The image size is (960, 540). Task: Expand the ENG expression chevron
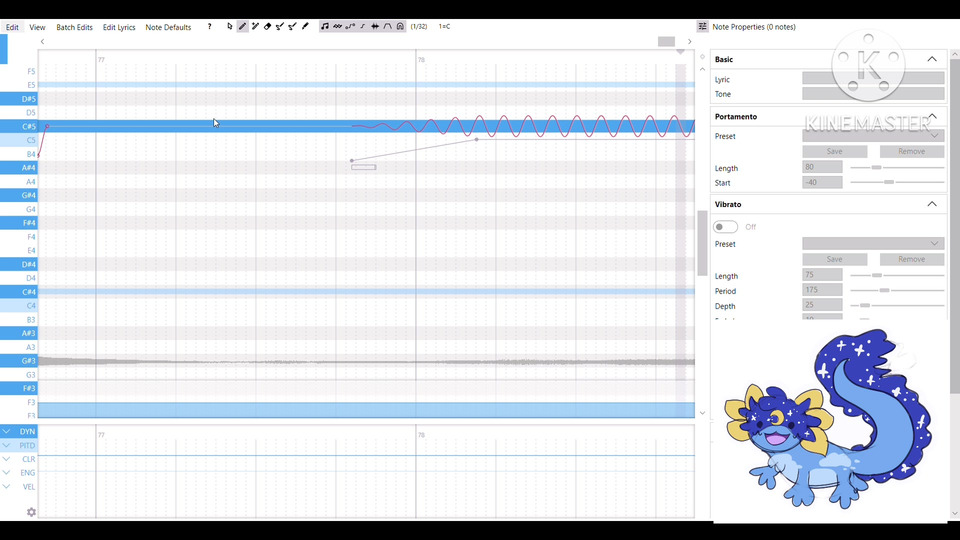pos(6,472)
